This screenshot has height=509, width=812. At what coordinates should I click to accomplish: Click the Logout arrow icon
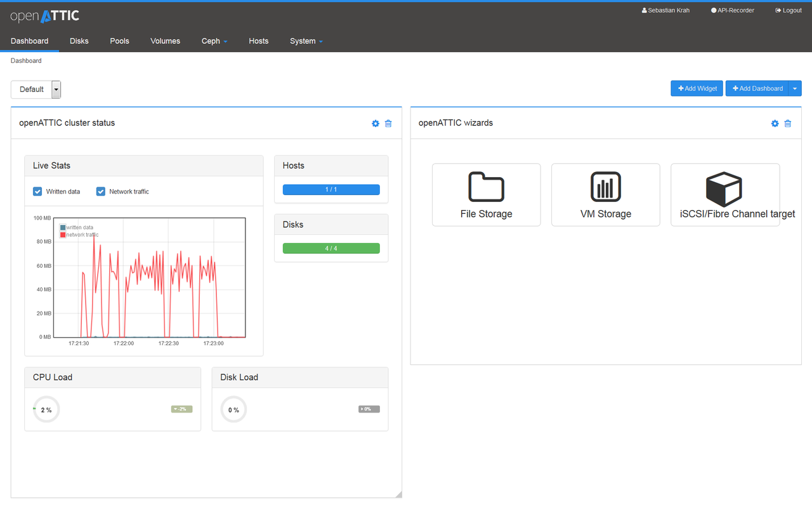[x=778, y=11]
